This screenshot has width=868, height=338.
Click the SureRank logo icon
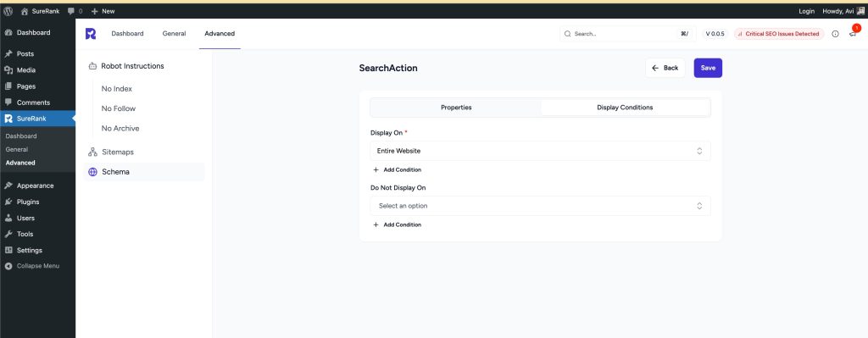[x=91, y=34]
